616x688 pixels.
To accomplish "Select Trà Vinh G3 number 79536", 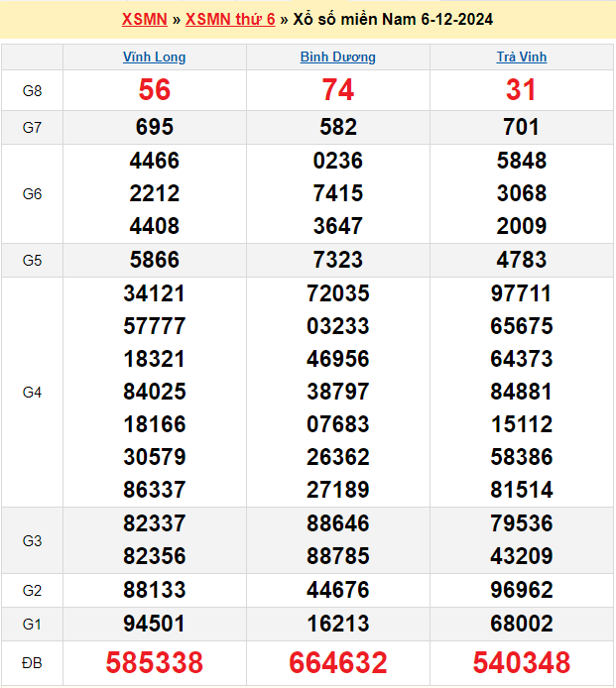I will (x=522, y=523).
